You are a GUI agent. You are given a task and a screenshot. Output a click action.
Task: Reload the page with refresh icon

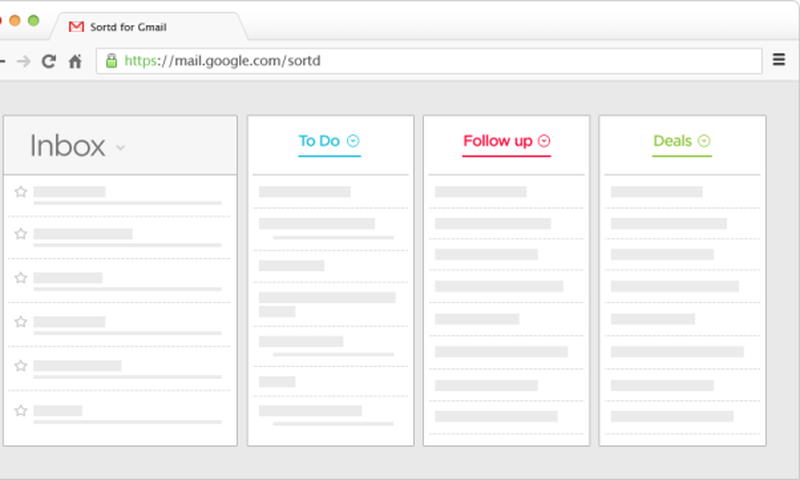48,62
